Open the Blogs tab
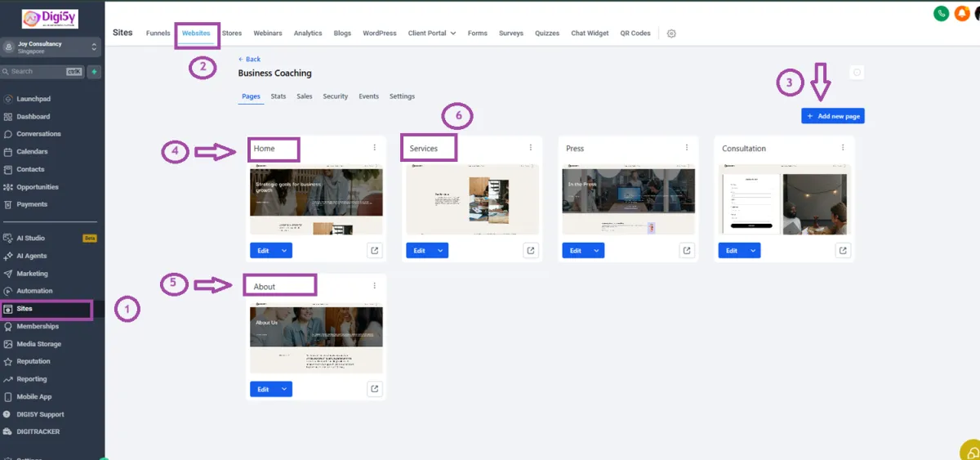The height and width of the screenshot is (460, 980). tap(342, 33)
